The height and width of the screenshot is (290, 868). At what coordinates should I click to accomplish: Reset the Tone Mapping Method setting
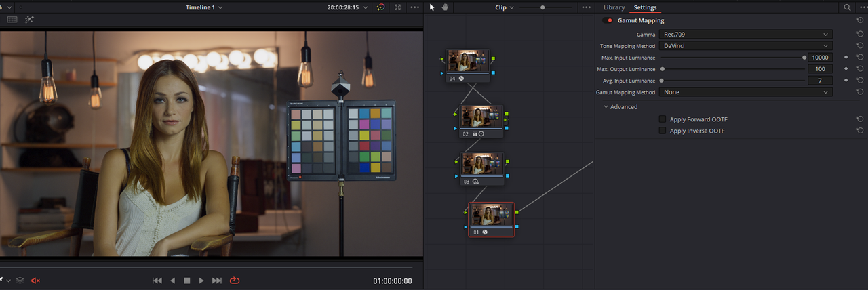(x=860, y=46)
